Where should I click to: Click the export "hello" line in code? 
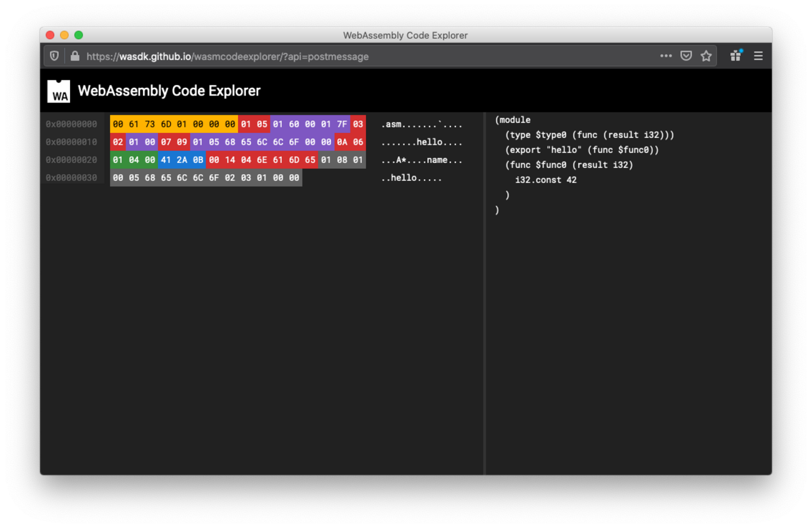click(x=582, y=150)
